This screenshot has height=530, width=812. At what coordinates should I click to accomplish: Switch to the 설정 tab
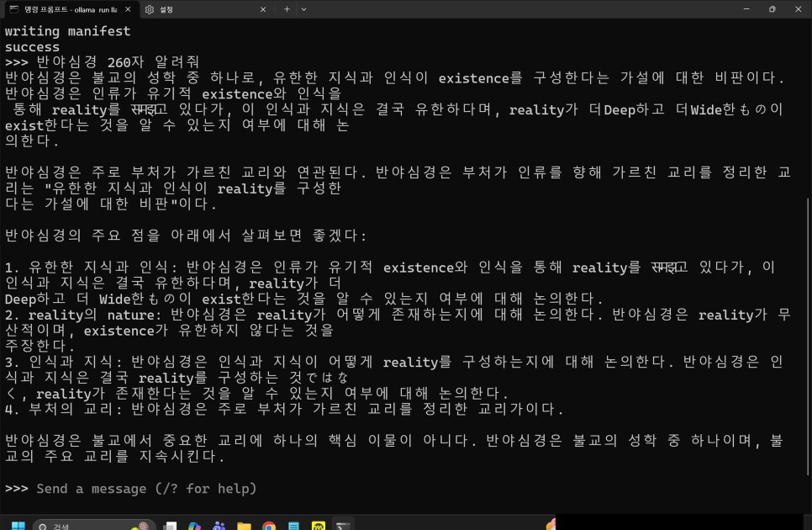click(x=204, y=9)
